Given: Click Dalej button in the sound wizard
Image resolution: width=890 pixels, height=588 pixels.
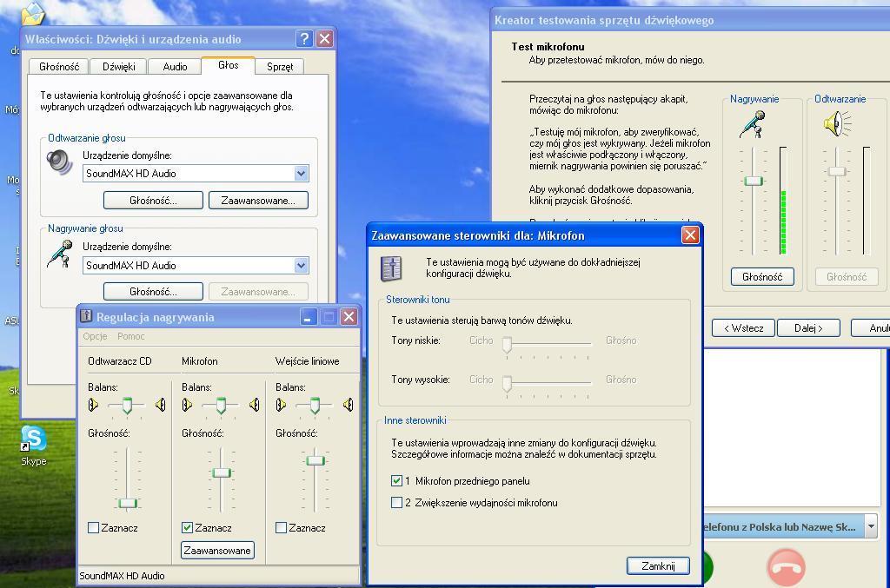Looking at the screenshot, I should [x=807, y=328].
